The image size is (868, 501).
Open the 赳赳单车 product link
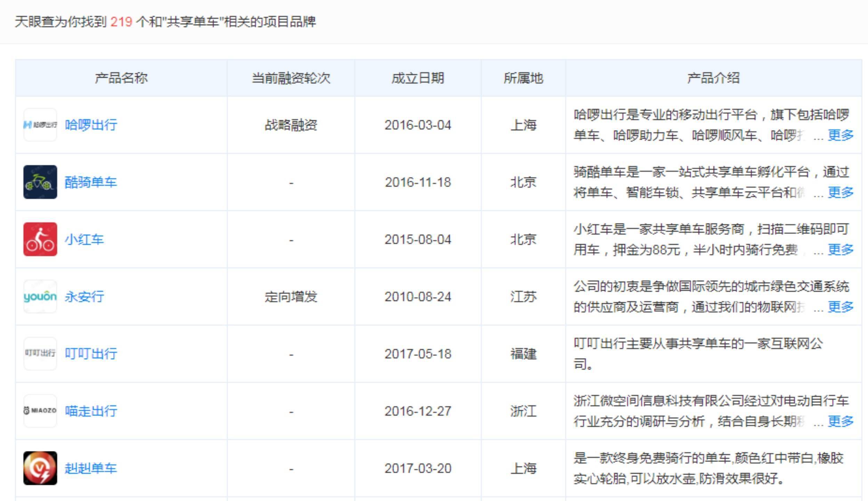(x=91, y=468)
